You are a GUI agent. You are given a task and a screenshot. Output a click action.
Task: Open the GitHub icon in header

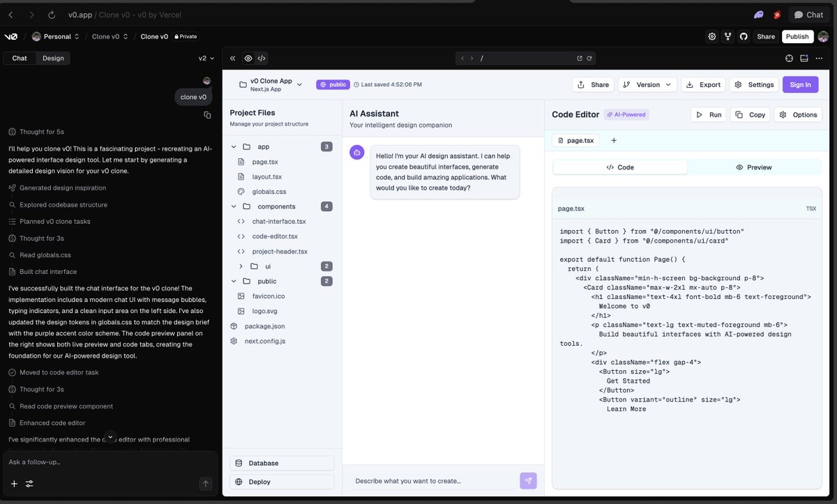point(744,36)
